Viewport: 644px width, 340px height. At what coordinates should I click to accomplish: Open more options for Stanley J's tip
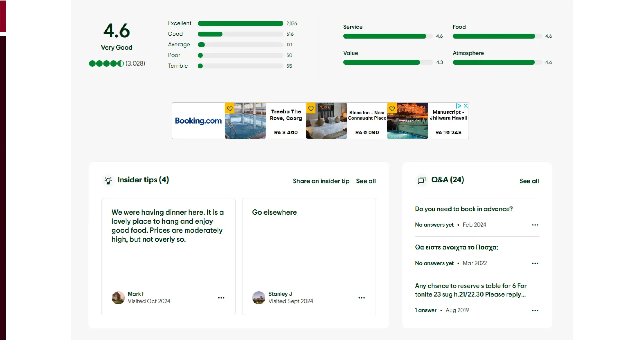[361, 298]
